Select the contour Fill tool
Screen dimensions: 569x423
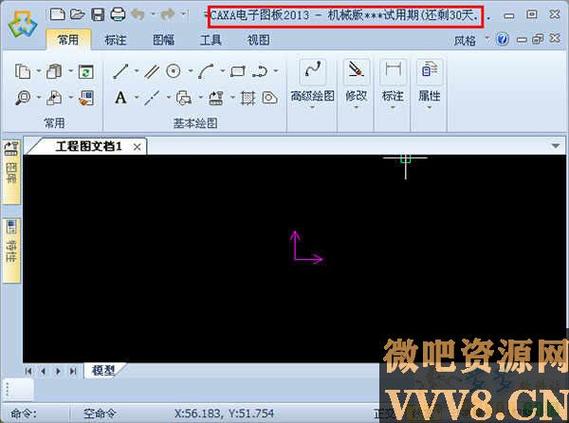270,98
